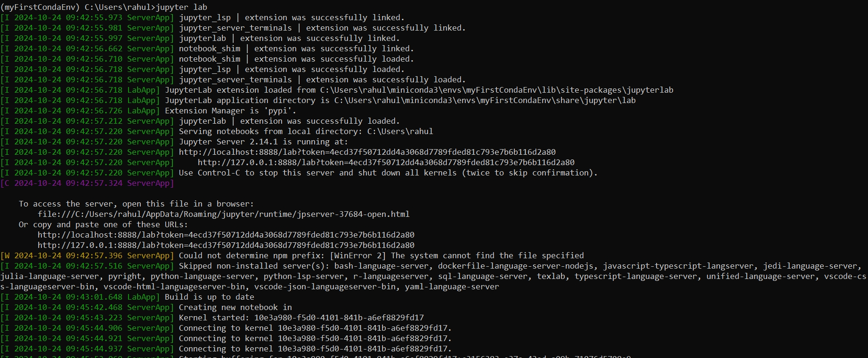This screenshot has width=868, height=358.
Task: Click the 'Skipped non-installed server(s)' line
Action: point(433,276)
